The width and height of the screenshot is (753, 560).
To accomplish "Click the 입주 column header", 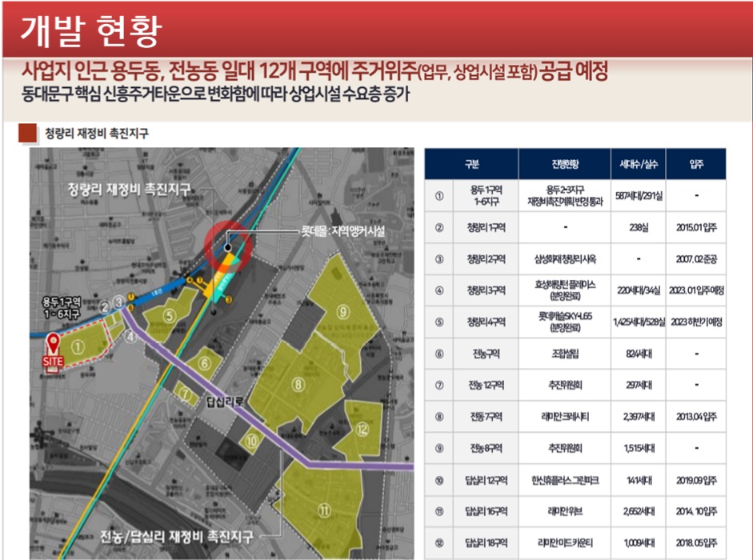I will click(x=695, y=164).
